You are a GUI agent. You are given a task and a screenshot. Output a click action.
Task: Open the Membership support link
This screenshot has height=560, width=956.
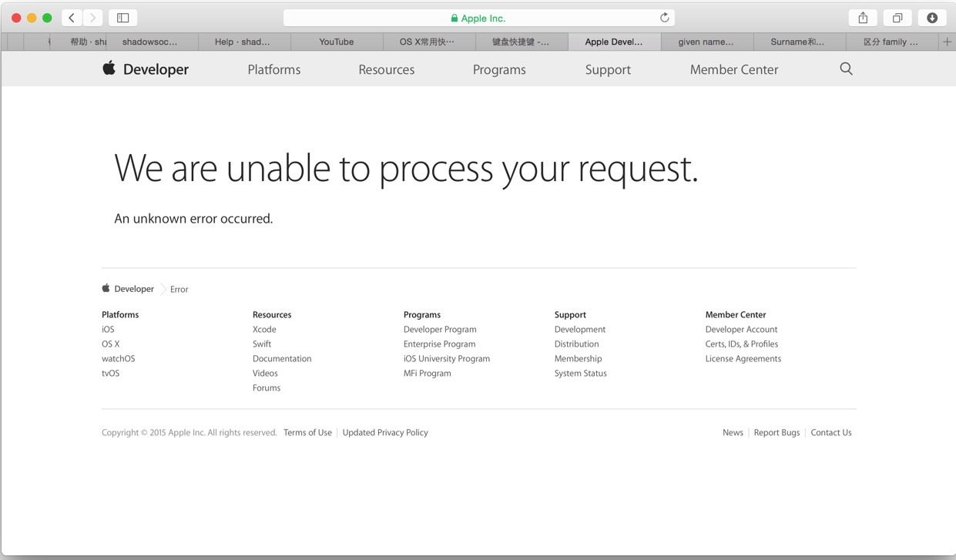click(x=579, y=359)
